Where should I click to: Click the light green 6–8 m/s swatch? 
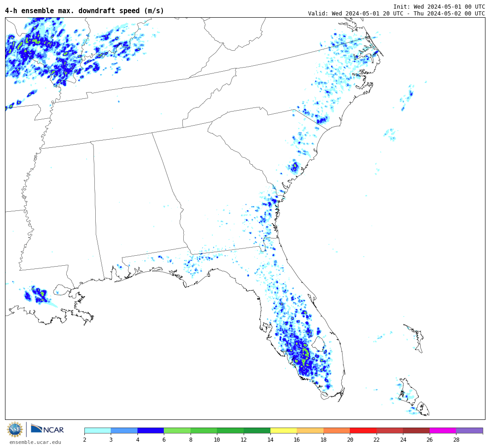pos(177,430)
